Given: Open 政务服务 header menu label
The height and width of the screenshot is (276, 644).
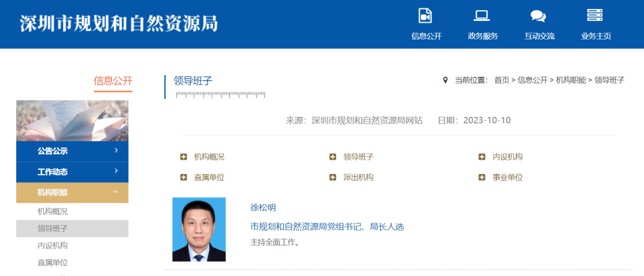Looking at the screenshot, I should (482, 36).
